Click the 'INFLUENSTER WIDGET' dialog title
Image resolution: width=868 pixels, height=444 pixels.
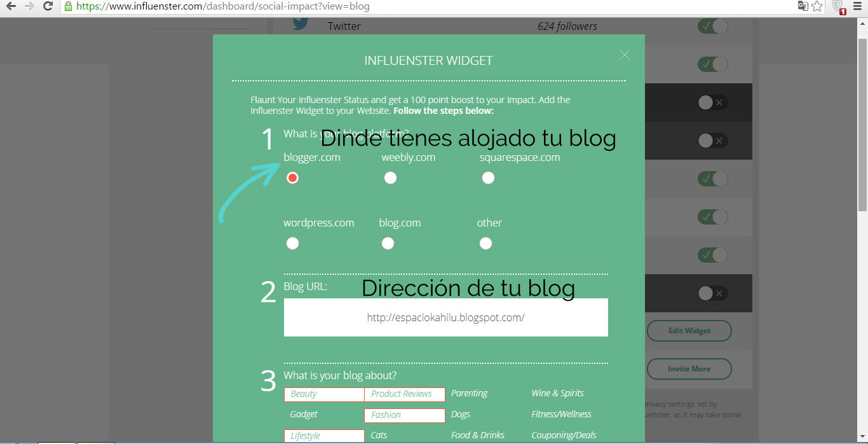tap(428, 61)
